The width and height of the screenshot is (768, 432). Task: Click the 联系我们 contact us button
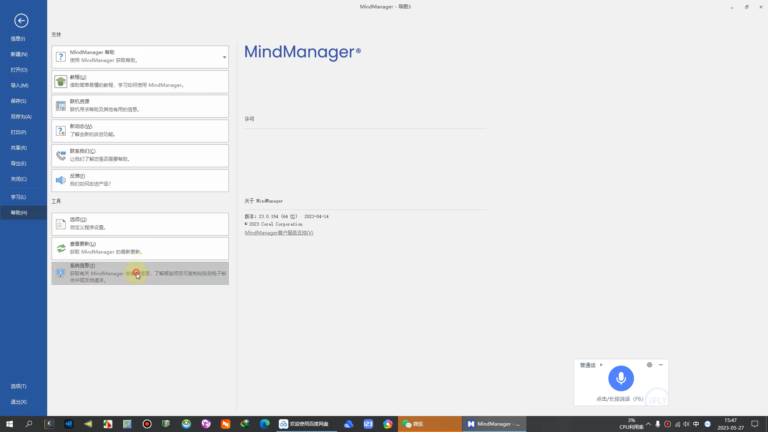point(140,155)
